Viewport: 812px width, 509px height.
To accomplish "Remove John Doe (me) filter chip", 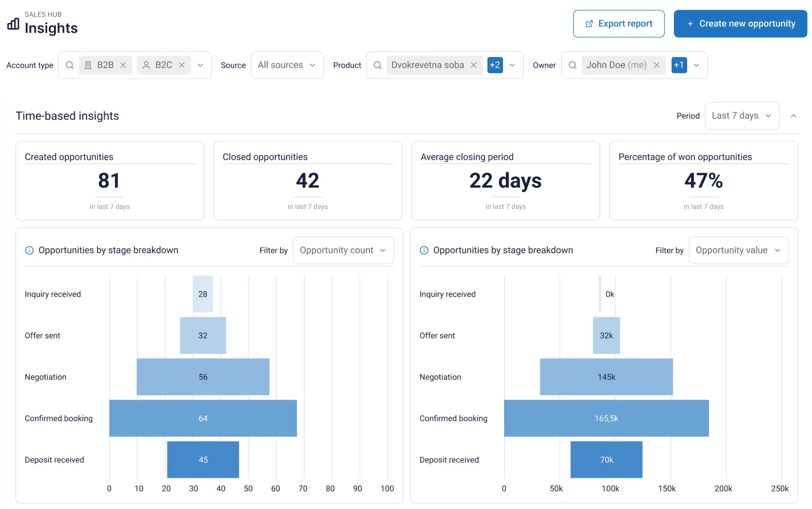I will coord(657,66).
